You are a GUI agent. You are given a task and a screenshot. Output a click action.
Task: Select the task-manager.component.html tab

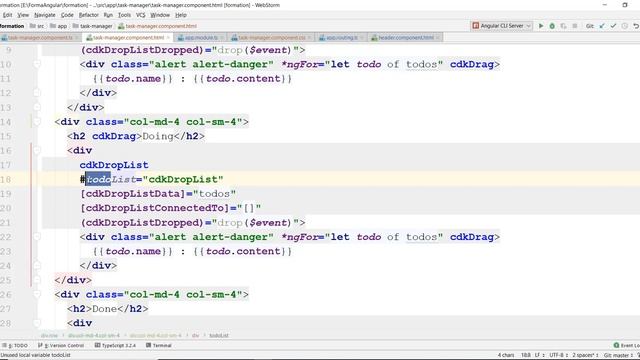[128, 38]
